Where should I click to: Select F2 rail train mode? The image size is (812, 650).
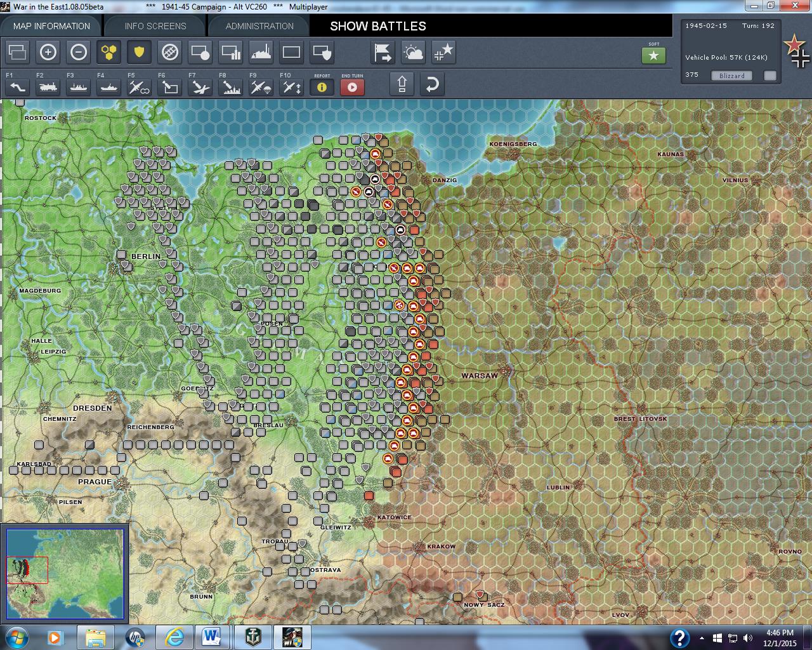click(x=48, y=86)
